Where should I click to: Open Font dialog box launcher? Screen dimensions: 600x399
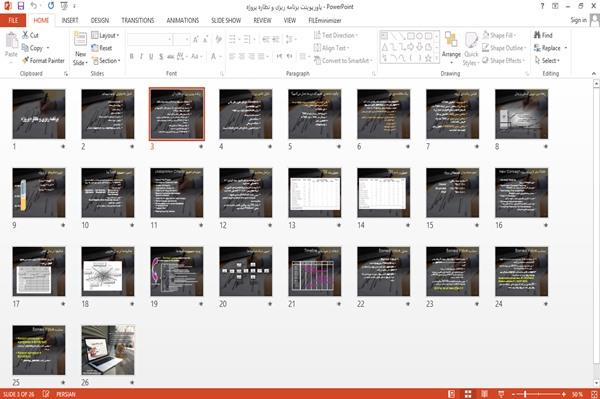[222, 73]
